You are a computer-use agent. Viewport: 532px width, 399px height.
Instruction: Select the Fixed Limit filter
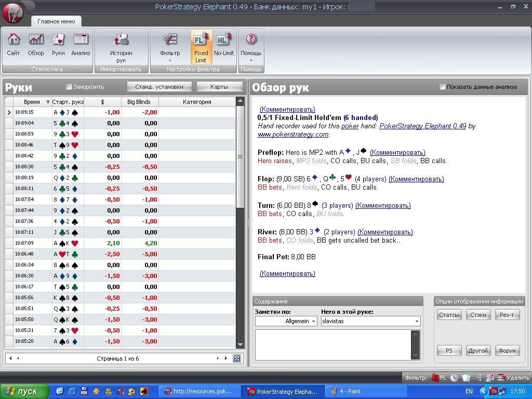pyautogui.click(x=201, y=47)
